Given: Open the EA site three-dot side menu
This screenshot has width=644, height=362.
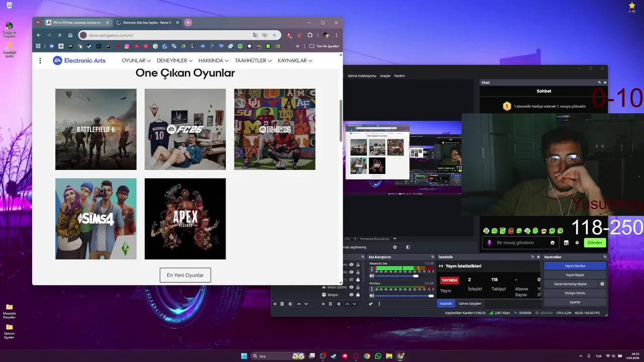Looking at the screenshot, I should point(40,60).
